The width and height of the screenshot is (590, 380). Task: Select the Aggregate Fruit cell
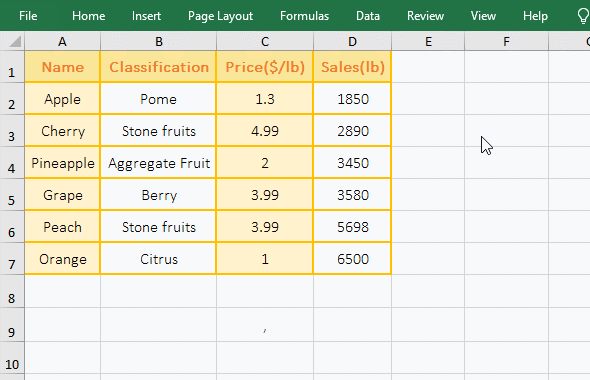[x=158, y=163]
